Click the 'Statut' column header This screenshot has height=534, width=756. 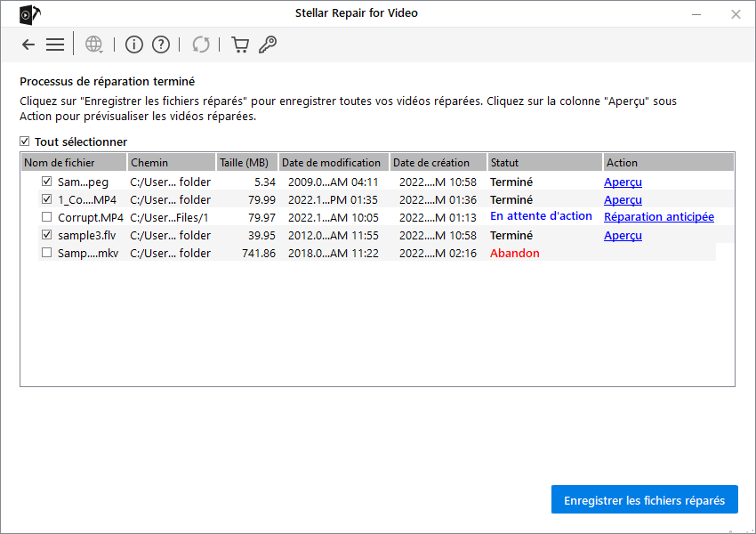545,163
